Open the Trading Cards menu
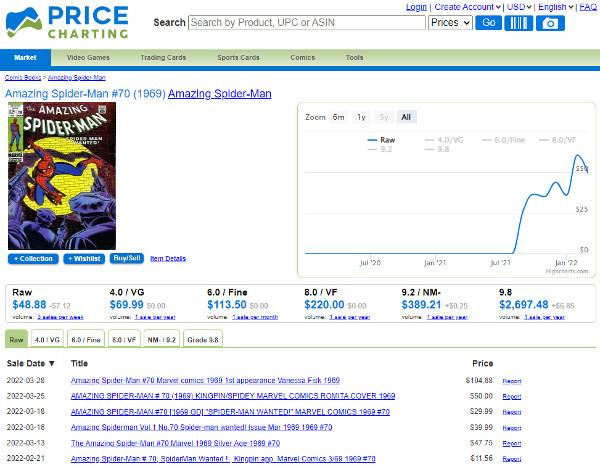Screen dimensions: 600x467 (163, 57)
